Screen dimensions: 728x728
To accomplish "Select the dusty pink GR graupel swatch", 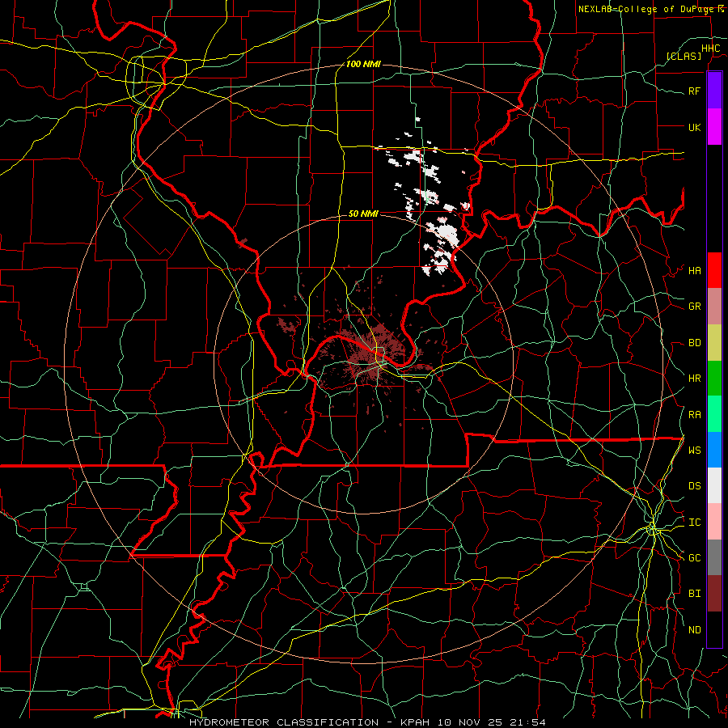I will tap(714, 307).
